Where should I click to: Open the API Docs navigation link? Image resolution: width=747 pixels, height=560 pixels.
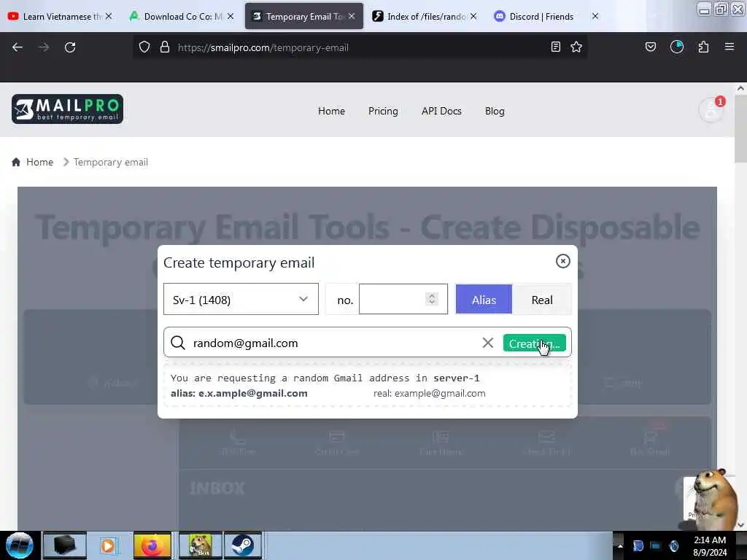click(441, 111)
